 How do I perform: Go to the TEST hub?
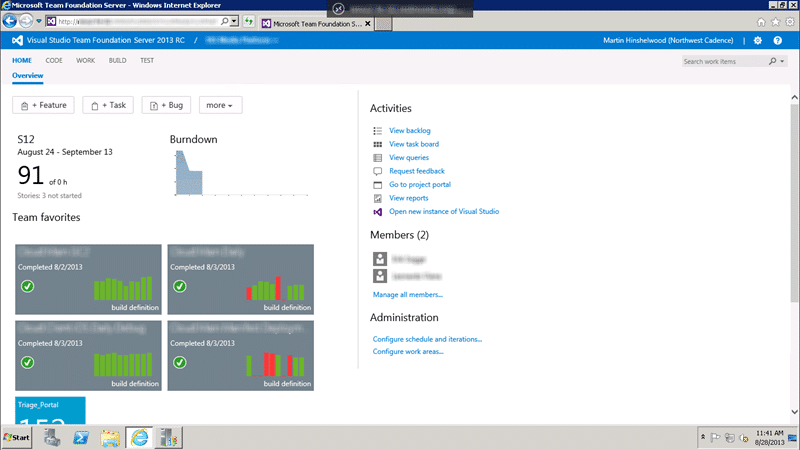(147, 60)
